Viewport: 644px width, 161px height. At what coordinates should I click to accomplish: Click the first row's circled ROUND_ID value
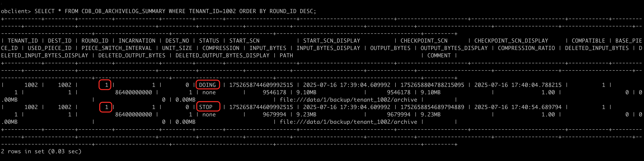tap(106, 85)
